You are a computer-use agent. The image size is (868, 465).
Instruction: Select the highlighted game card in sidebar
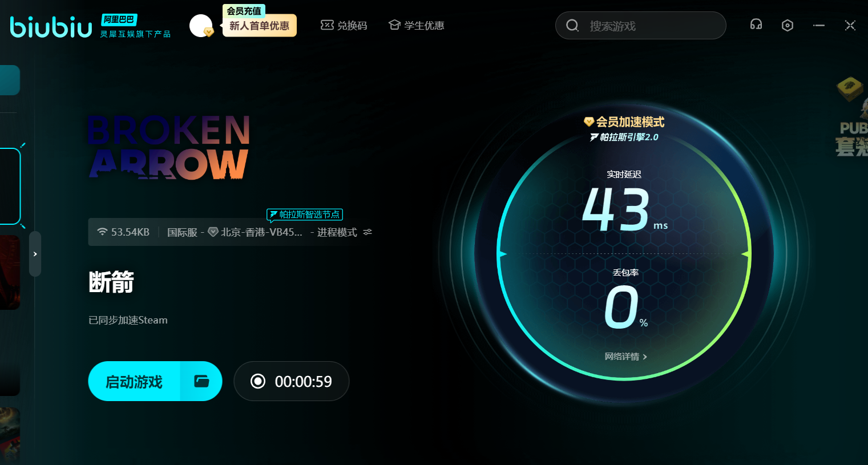point(10,186)
